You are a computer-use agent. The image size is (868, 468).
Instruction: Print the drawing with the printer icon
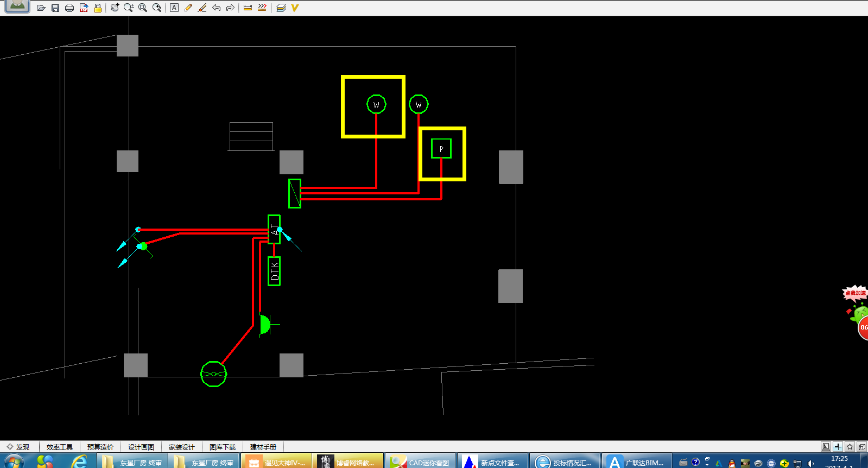[69, 8]
